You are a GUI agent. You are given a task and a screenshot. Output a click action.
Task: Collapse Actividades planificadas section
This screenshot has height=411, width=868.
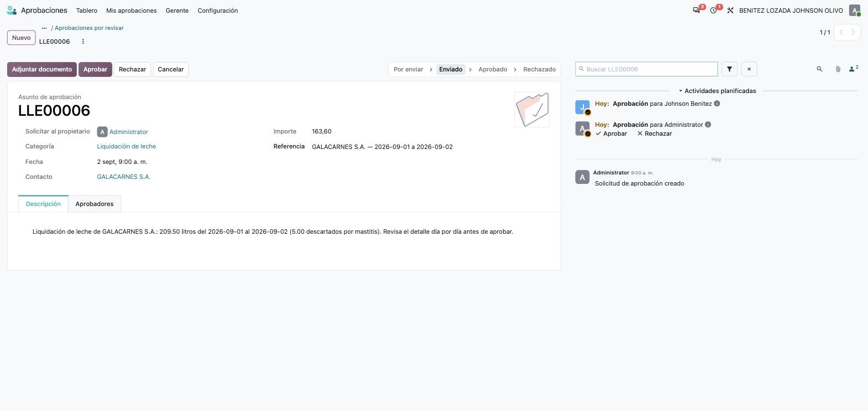pos(717,91)
